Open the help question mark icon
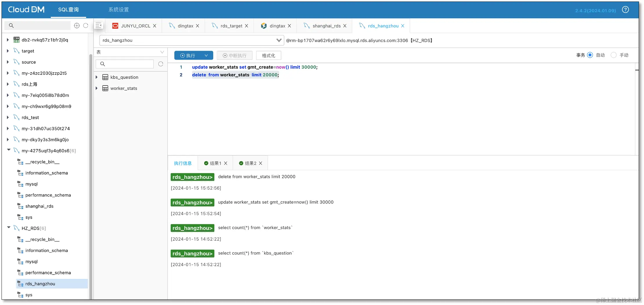Viewport: 644px width, 305px height. pos(625,10)
